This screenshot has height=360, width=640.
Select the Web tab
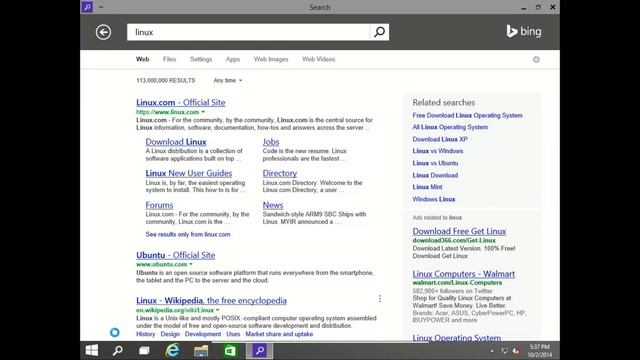coord(142,59)
